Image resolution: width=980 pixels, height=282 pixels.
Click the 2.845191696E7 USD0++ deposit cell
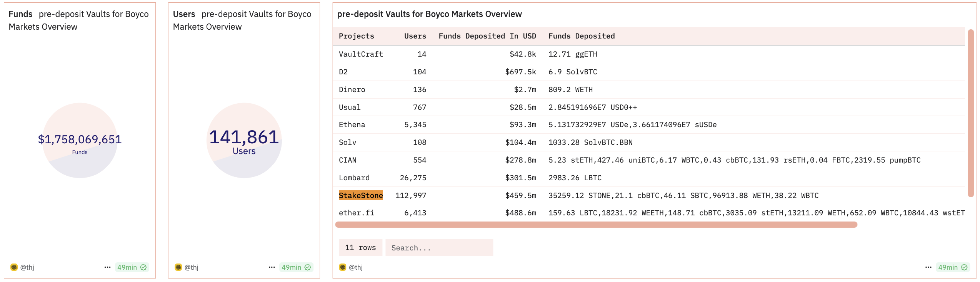593,107
